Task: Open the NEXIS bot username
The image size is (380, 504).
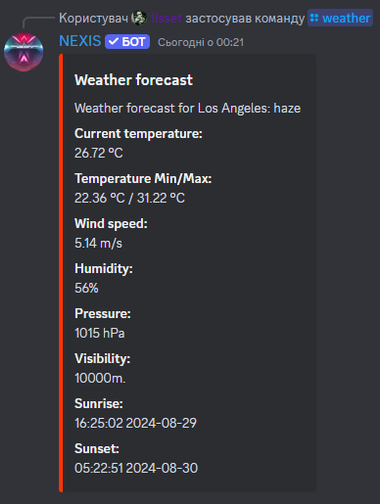Action: pos(80,41)
